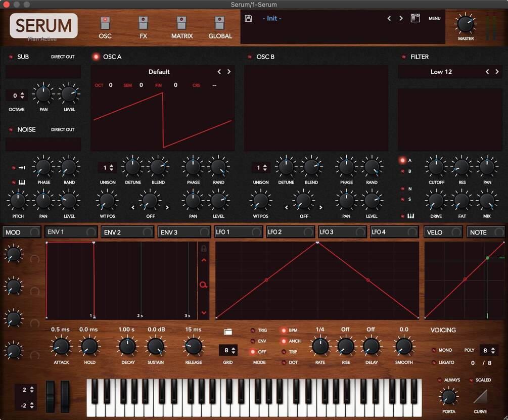Switch to the MATRIX tab
The height and width of the screenshot is (420, 508).
[182, 27]
